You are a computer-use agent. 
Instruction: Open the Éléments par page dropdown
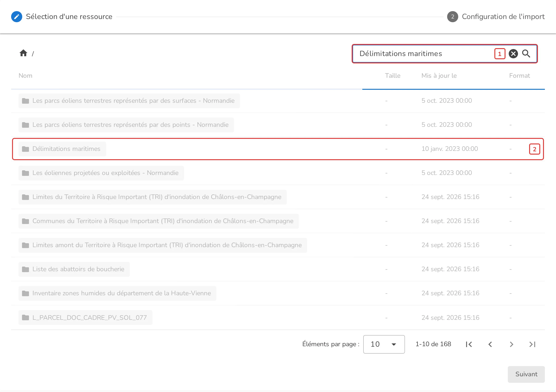384,344
